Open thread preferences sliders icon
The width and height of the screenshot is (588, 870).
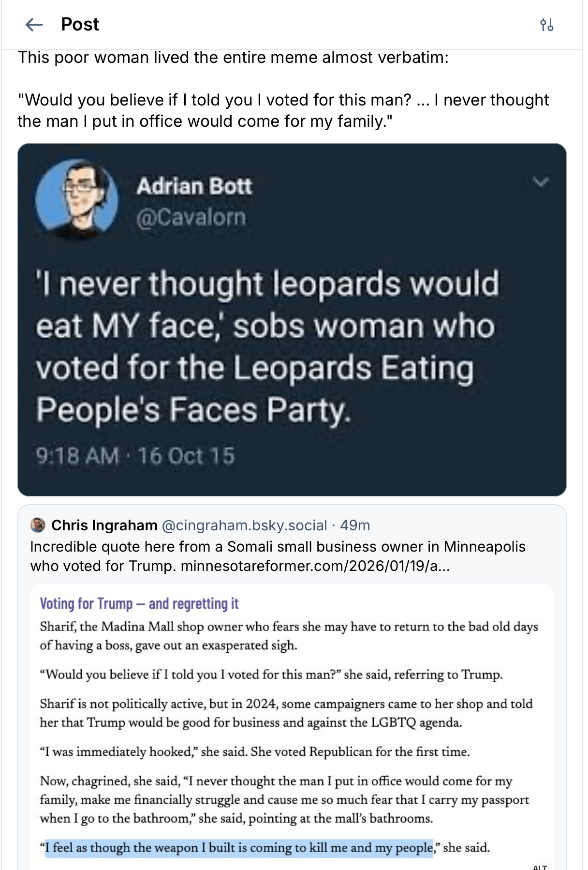coord(546,25)
